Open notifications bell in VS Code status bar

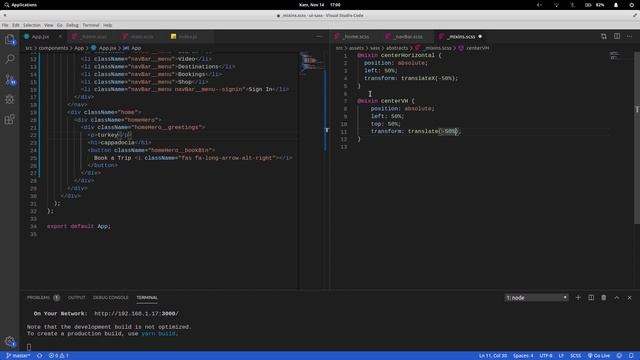click(x=631, y=356)
